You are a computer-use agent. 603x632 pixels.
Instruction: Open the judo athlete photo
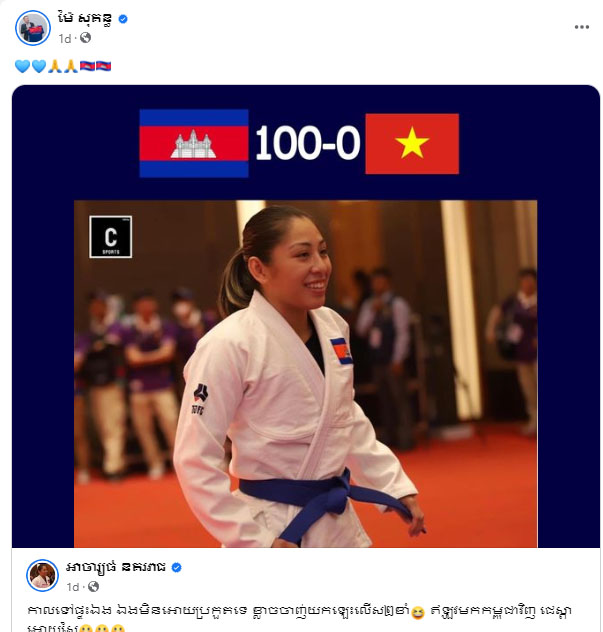point(306,374)
